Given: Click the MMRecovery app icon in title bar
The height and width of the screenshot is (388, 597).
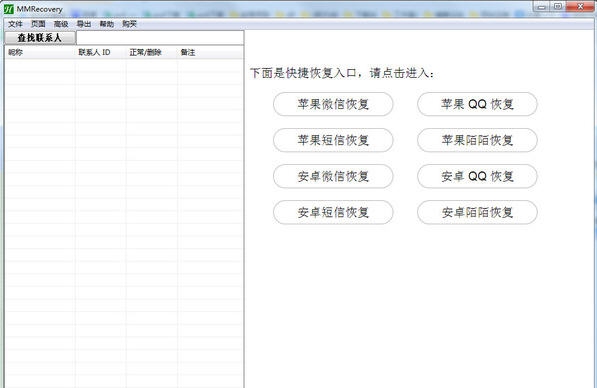Looking at the screenshot, I should [8, 9].
